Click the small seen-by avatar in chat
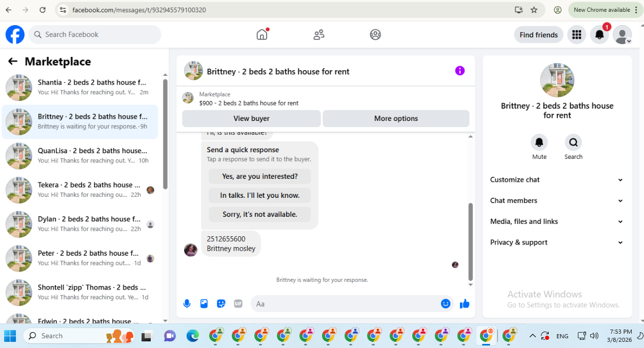This screenshot has width=644, height=348. pyautogui.click(x=455, y=265)
